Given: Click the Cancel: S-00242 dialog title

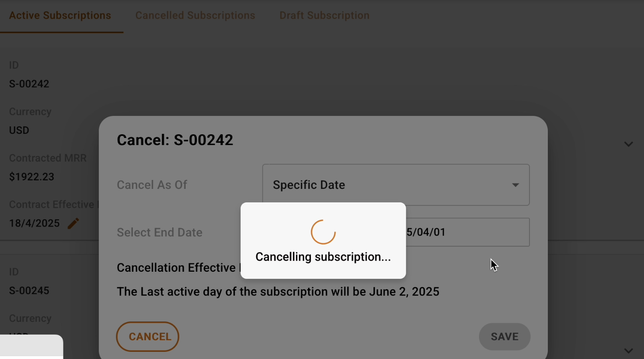Looking at the screenshot, I should (175, 140).
